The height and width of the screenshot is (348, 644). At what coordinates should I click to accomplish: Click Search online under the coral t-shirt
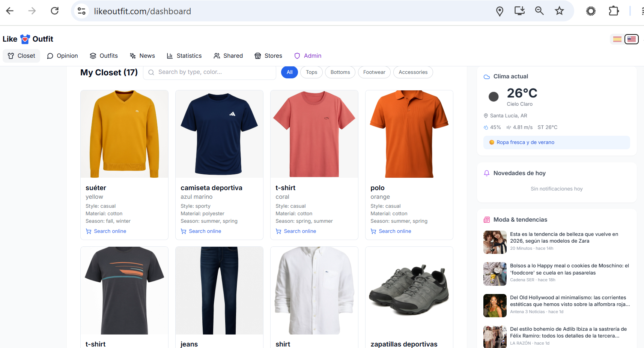pyautogui.click(x=299, y=231)
